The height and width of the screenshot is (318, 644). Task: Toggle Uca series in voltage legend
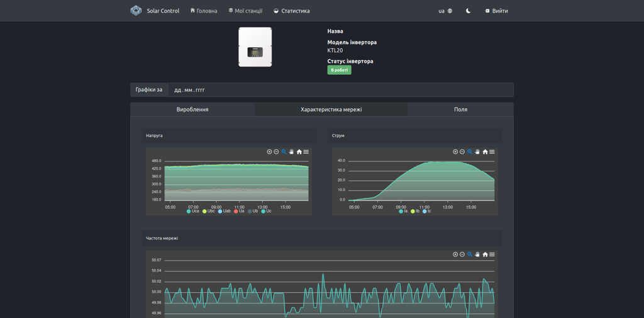point(193,211)
